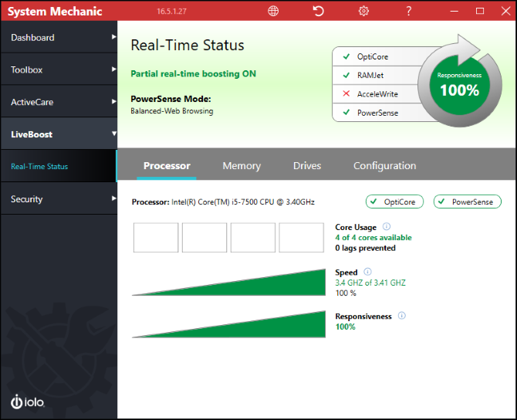The width and height of the screenshot is (517, 420).
Task: Click the Responsiveness green meter graphic
Action: [228, 324]
